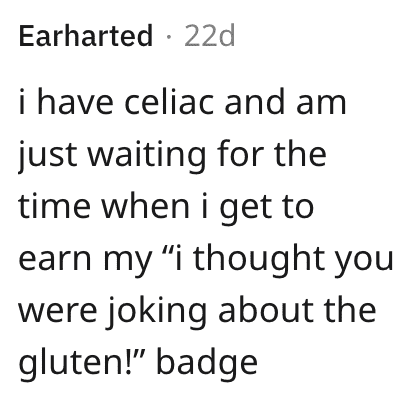Click the dot separator after Earharted

(x=169, y=36)
